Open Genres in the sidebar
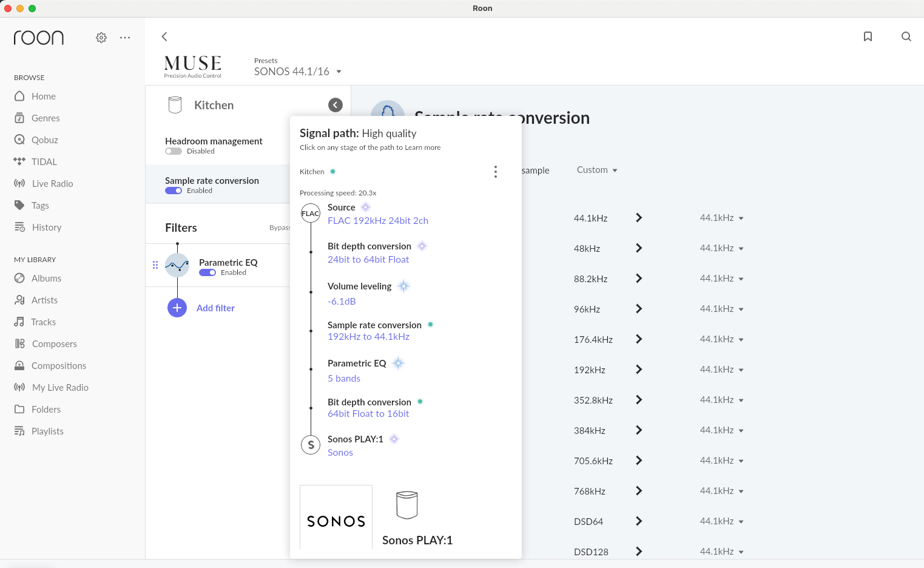924x568 pixels. tap(46, 118)
